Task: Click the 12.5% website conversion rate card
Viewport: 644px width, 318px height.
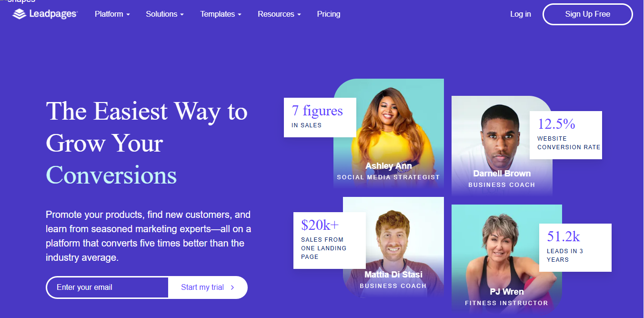Action: [x=566, y=135]
